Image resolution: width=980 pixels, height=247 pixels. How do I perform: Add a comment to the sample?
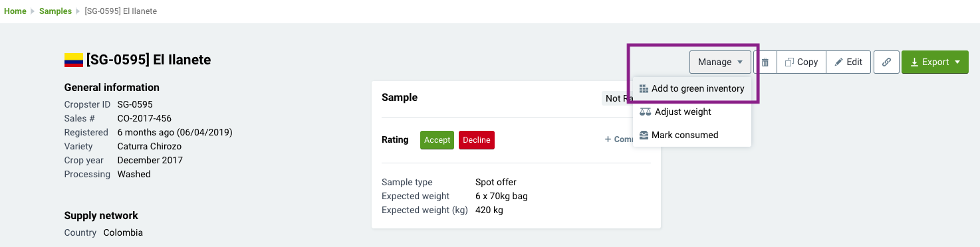pos(618,139)
